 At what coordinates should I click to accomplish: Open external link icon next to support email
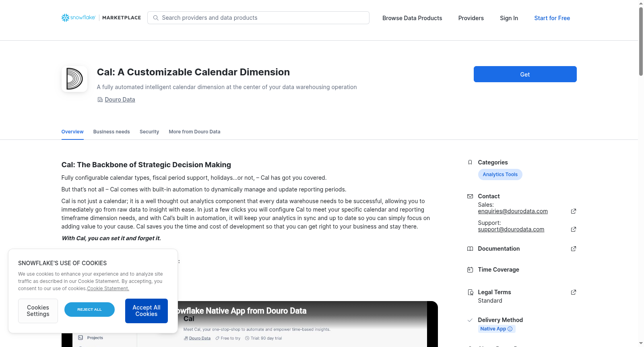574,229
